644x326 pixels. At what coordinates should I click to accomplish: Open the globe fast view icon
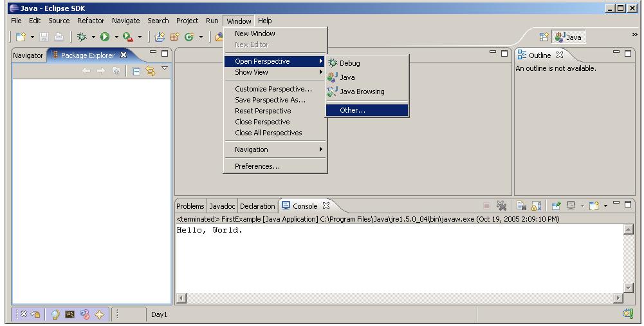(x=55, y=314)
